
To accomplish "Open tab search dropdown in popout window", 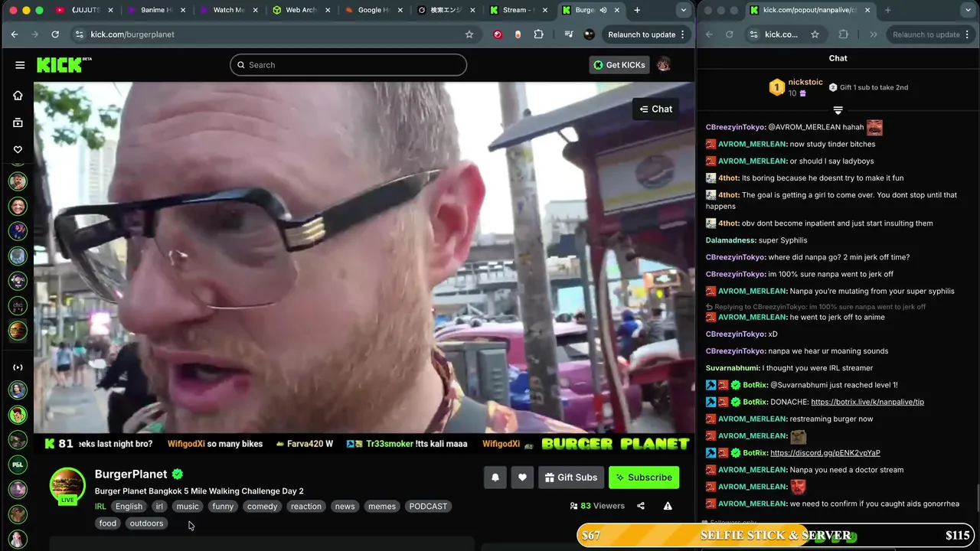I will coord(967,10).
